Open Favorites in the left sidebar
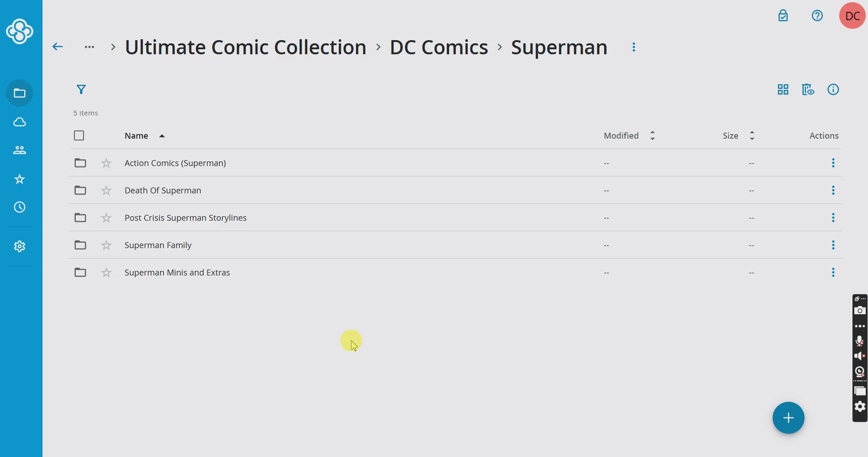 pyautogui.click(x=19, y=179)
